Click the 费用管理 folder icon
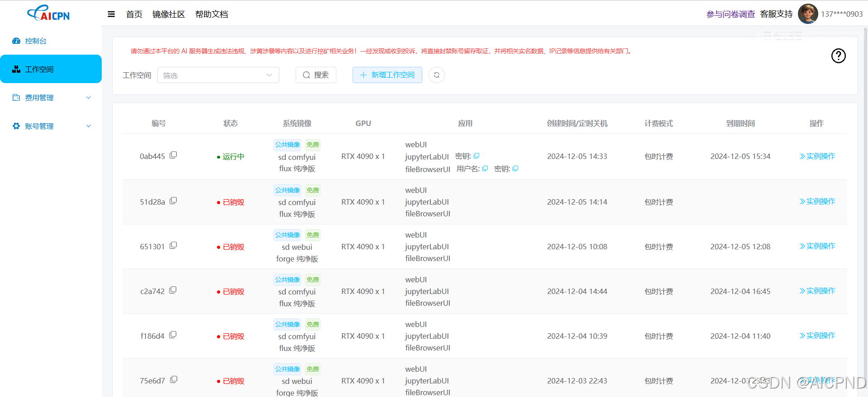 pos(16,98)
